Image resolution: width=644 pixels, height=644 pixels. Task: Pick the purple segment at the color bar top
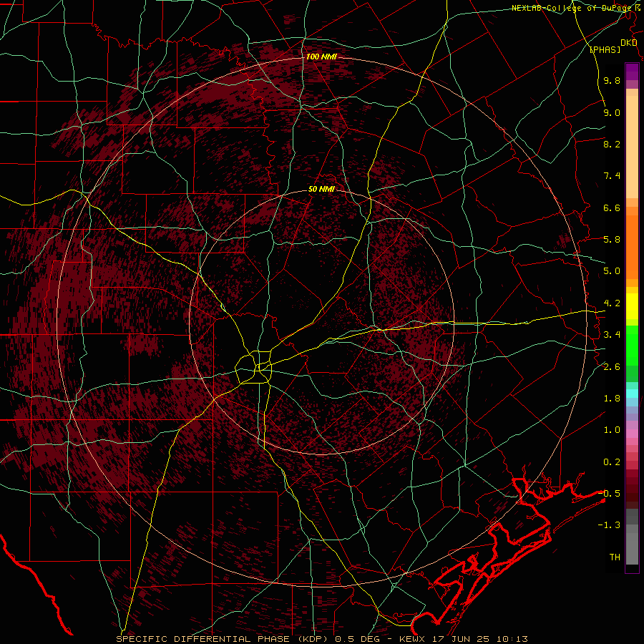click(x=632, y=72)
